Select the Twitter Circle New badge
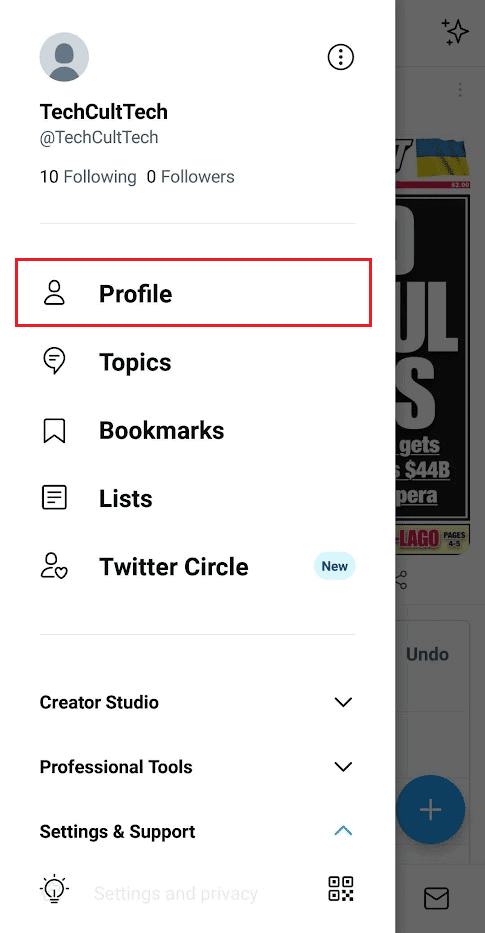 pyautogui.click(x=334, y=566)
